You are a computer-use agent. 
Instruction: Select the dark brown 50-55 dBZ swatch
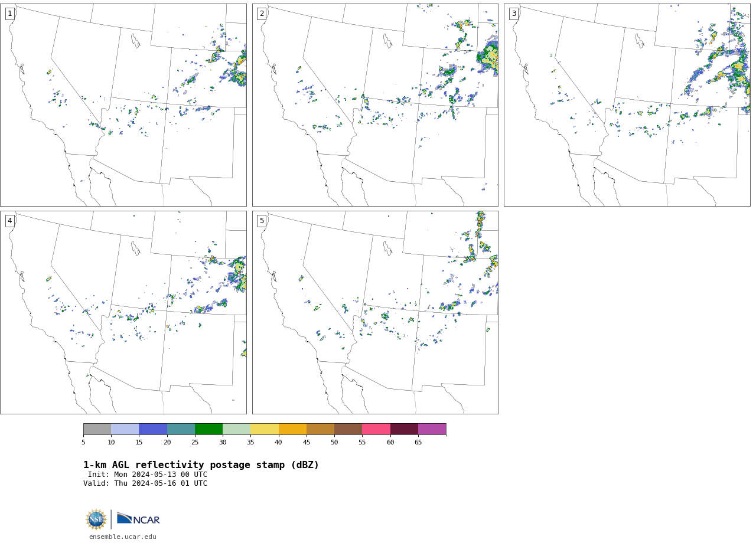pos(348,429)
